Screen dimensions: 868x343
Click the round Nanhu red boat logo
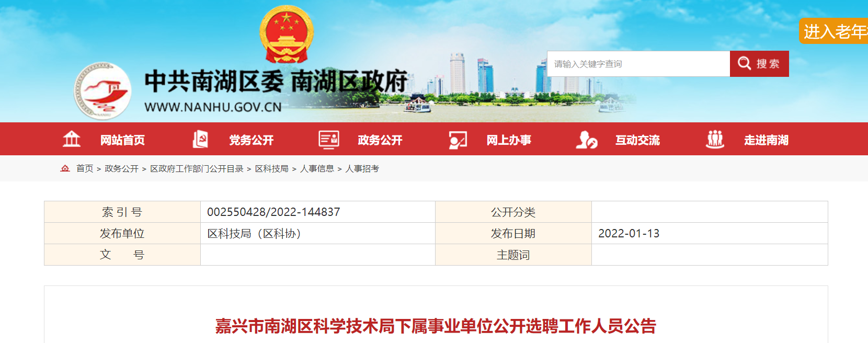coord(102,91)
